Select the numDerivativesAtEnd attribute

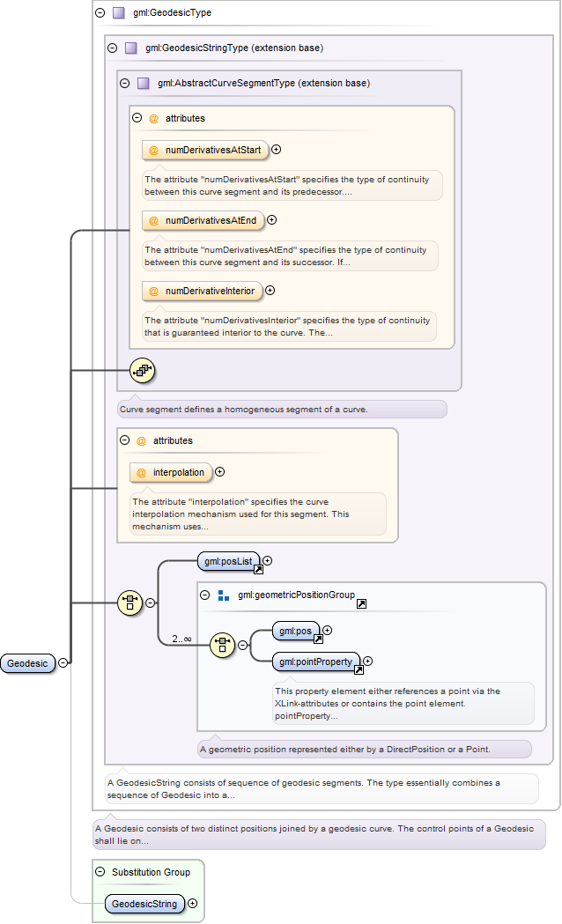203,220
